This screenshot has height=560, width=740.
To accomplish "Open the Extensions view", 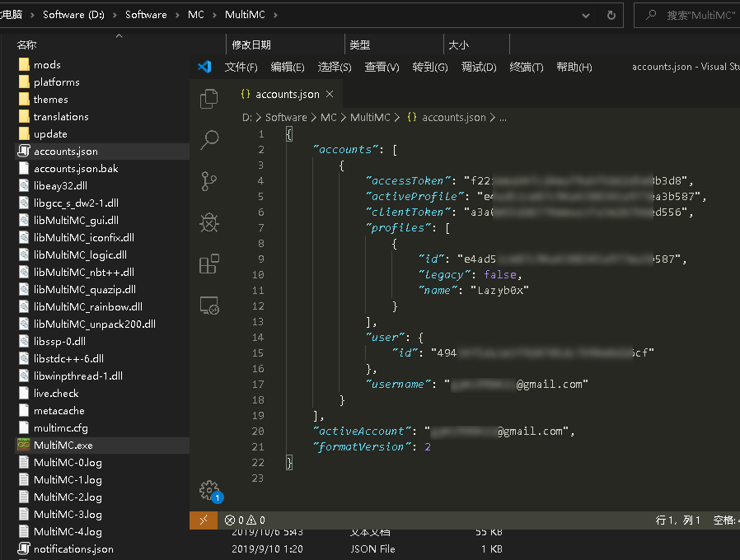I will [209, 264].
